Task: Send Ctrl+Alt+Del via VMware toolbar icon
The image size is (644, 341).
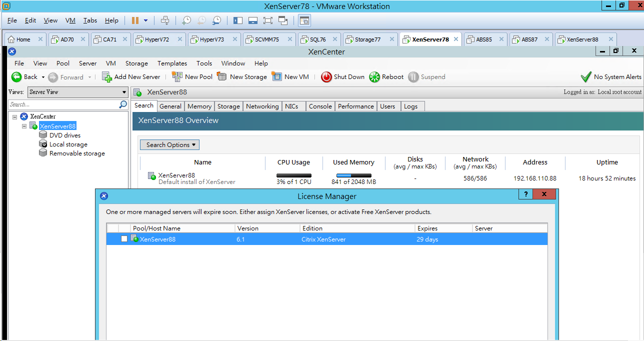Action: [165, 20]
